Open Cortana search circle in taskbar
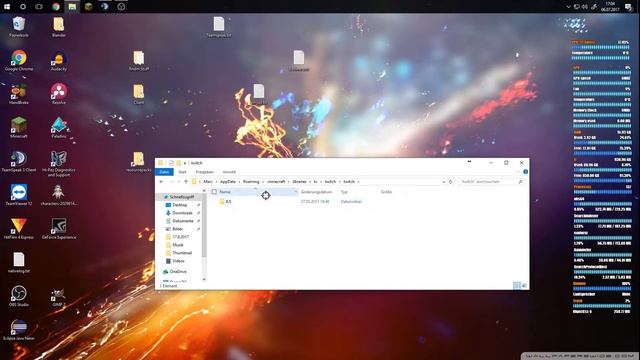640x360 pixels. [23, 7]
